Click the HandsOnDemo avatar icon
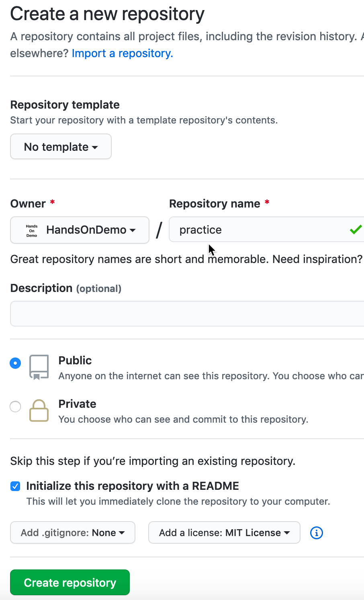This screenshot has width=364, height=600. point(31,230)
